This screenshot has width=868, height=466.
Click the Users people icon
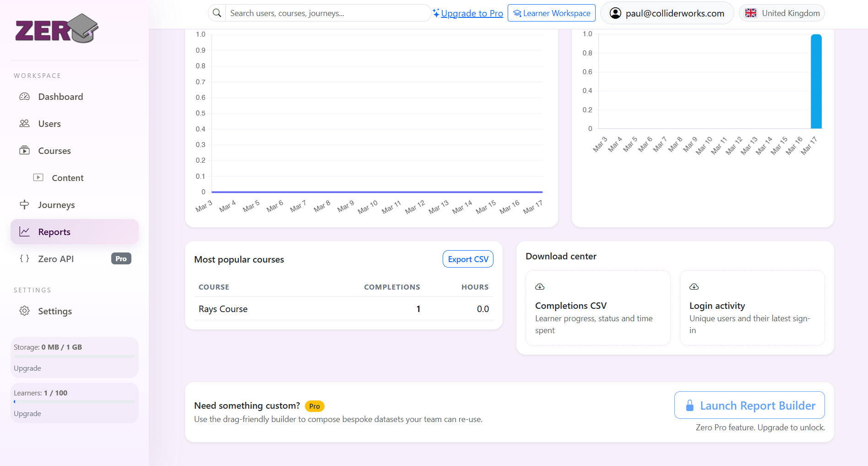point(25,124)
